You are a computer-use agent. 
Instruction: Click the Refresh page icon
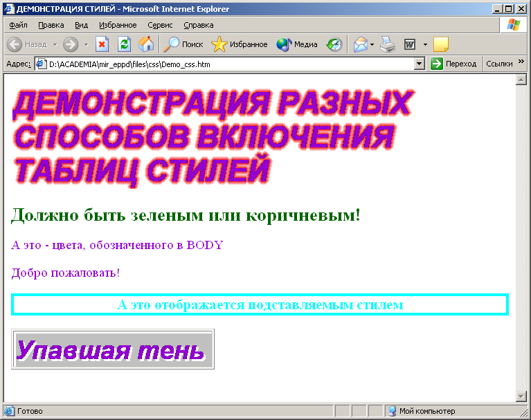point(125,44)
